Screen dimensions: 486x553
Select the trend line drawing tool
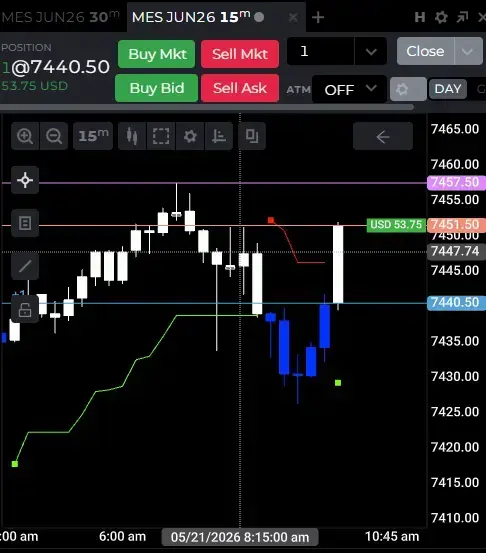pyautogui.click(x=25, y=266)
